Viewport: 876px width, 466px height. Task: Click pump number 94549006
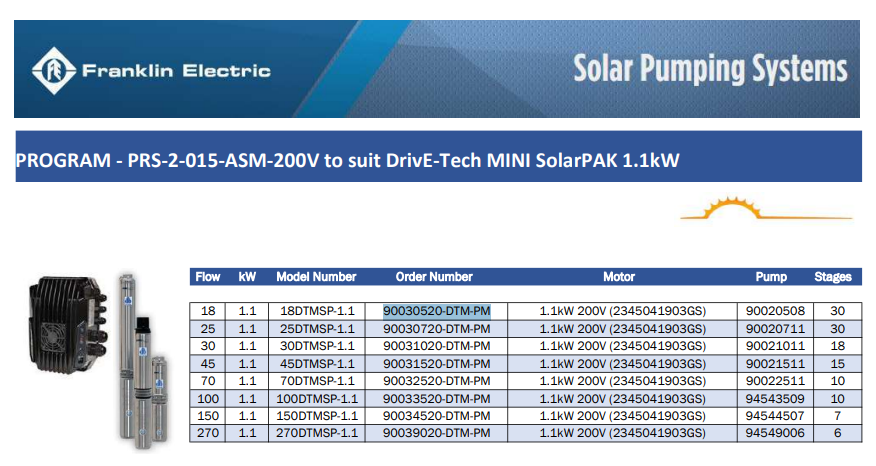pyautogui.click(x=775, y=433)
